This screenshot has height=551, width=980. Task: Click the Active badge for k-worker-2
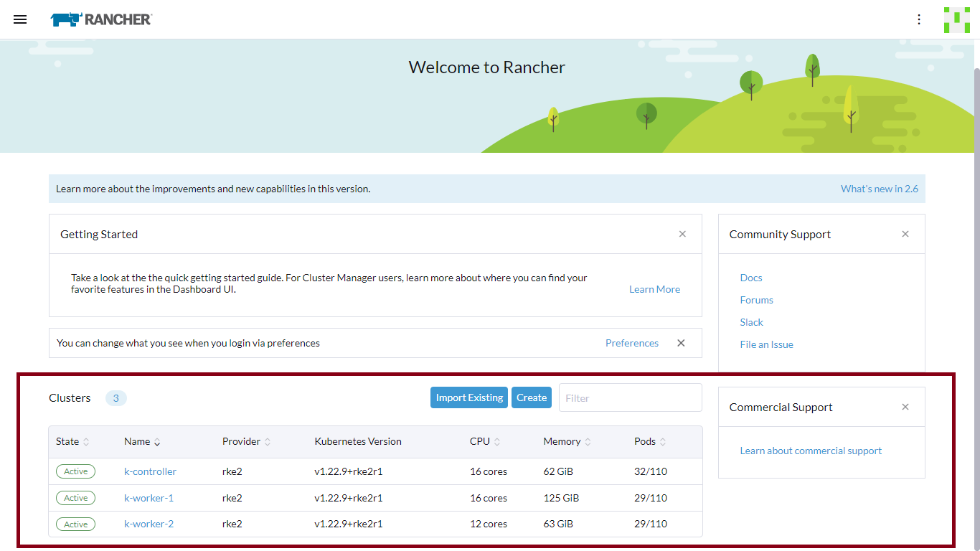tap(75, 524)
